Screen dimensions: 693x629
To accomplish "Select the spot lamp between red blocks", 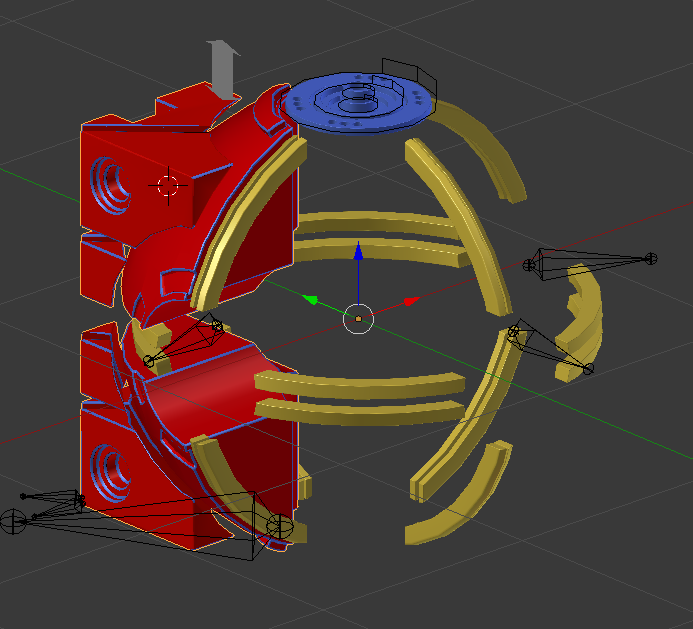I will coord(183,340).
